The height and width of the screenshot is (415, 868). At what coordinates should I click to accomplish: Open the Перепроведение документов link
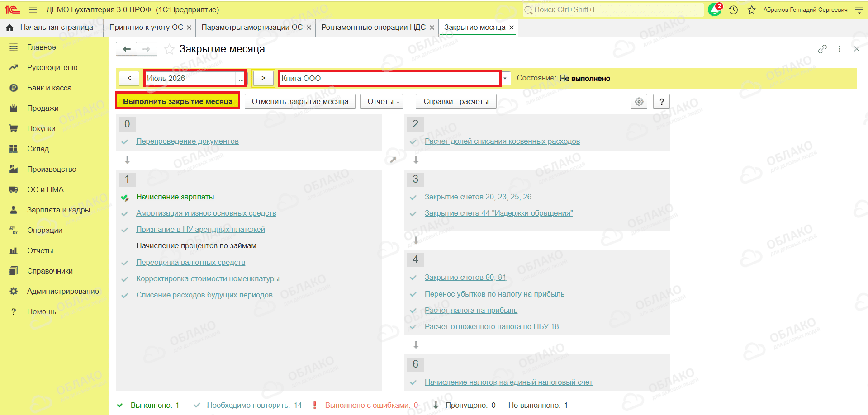tap(187, 141)
